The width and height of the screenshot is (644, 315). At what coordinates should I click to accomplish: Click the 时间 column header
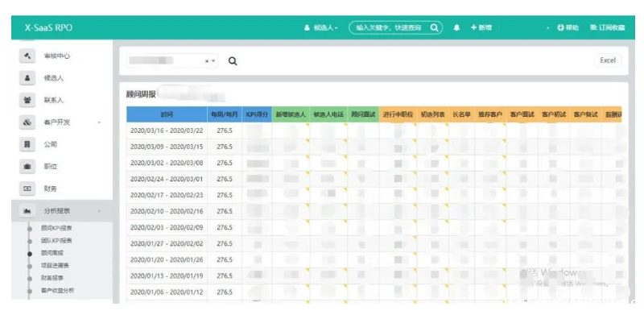[x=167, y=114]
